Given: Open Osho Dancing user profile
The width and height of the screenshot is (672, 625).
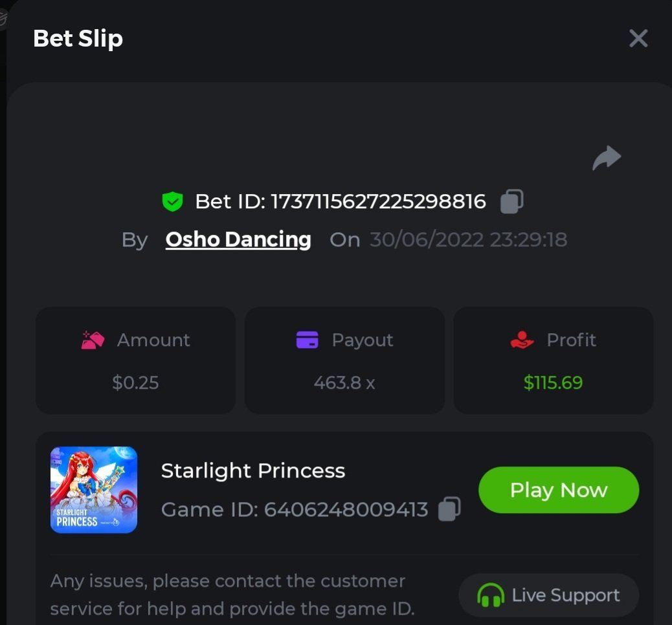Looking at the screenshot, I should [238, 239].
